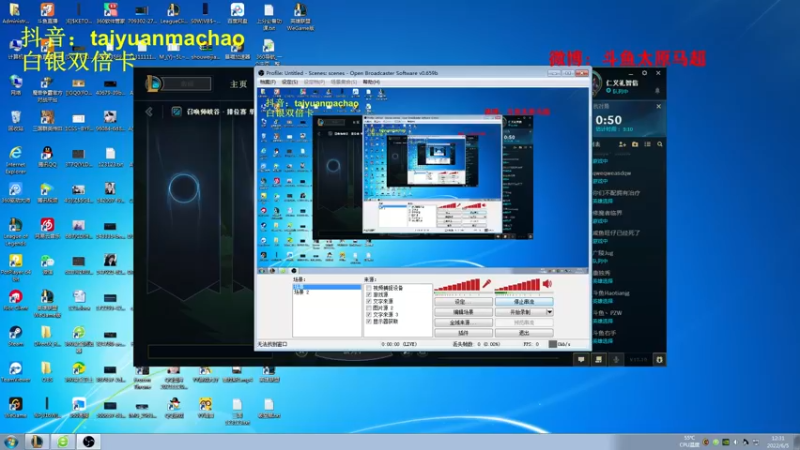Adjust the desktop audio volume bars in OBS
The width and height of the screenshot is (800, 450).
517,285
